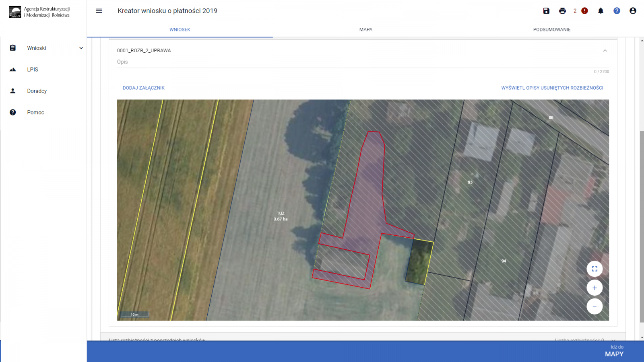Zoom out on the map
The width and height of the screenshot is (644, 362).
click(594, 306)
